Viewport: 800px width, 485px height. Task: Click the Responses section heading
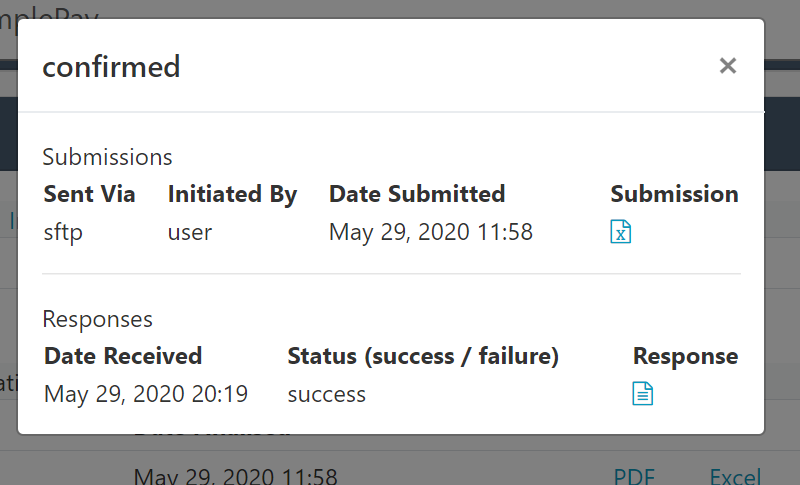pyautogui.click(x=97, y=319)
